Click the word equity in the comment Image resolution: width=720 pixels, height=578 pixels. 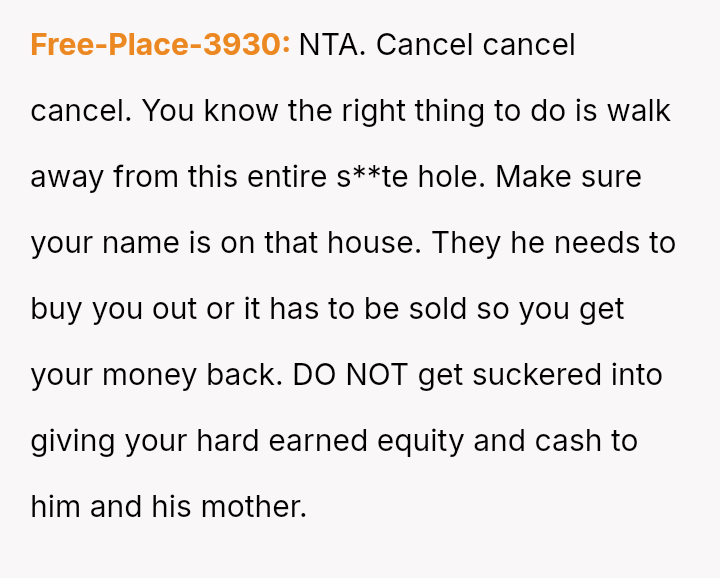(x=420, y=441)
